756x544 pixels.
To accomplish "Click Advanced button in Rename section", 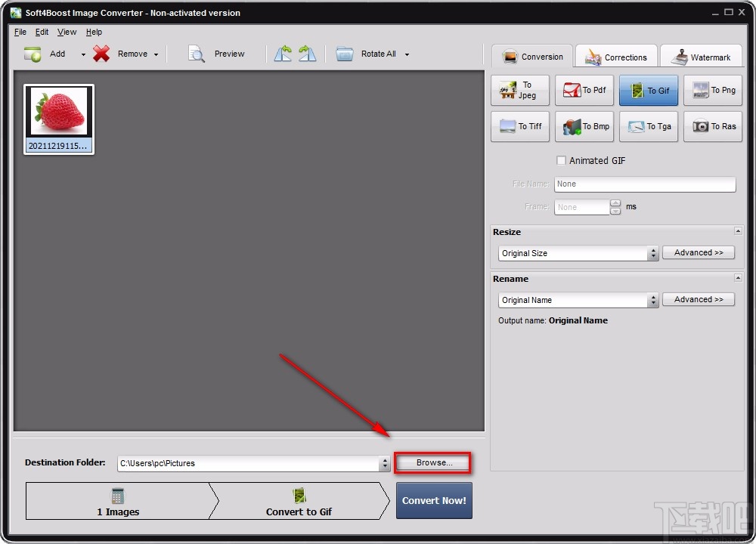I will point(699,299).
